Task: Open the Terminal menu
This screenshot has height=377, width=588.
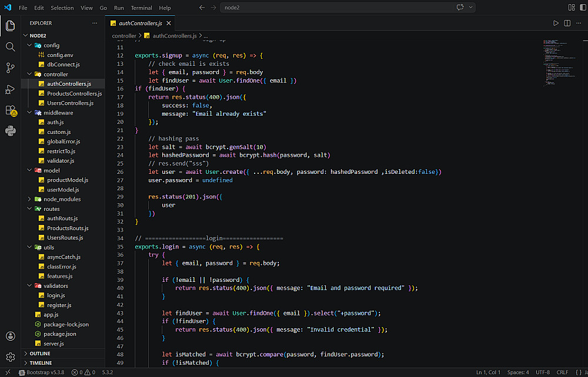Action: coord(141,8)
